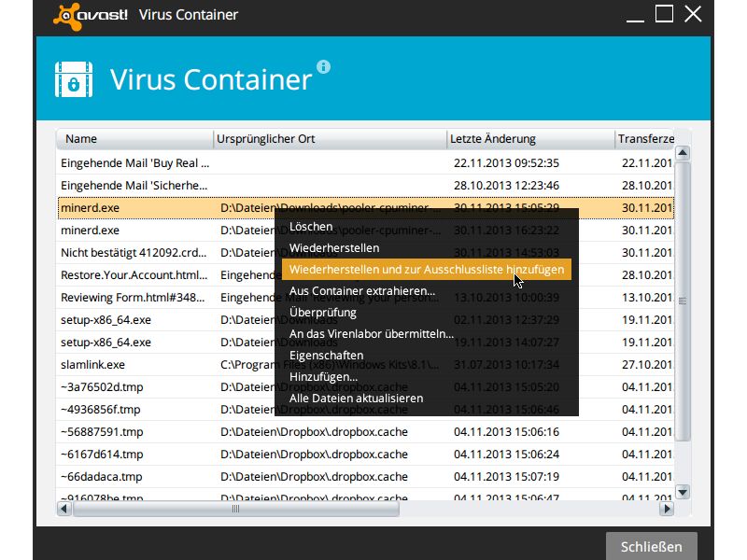Image resolution: width=747 pixels, height=560 pixels.
Task: Choose An das Virenlabor übermitteln...
Action: coord(371,334)
